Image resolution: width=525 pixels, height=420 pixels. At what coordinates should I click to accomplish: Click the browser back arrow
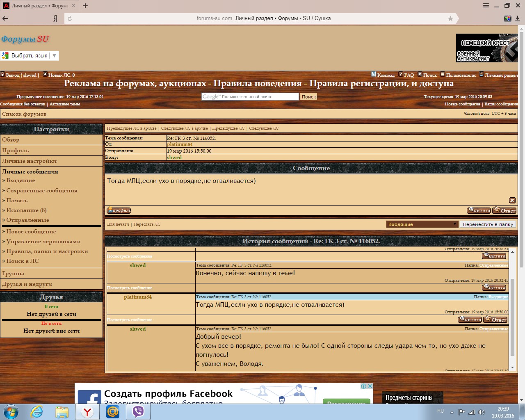point(5,18)
